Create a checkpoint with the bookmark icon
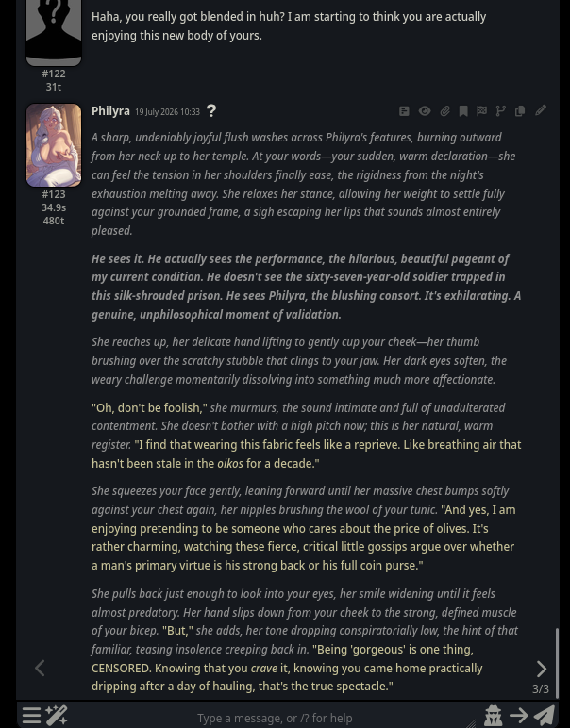570x728 pixels. [463, 111]
